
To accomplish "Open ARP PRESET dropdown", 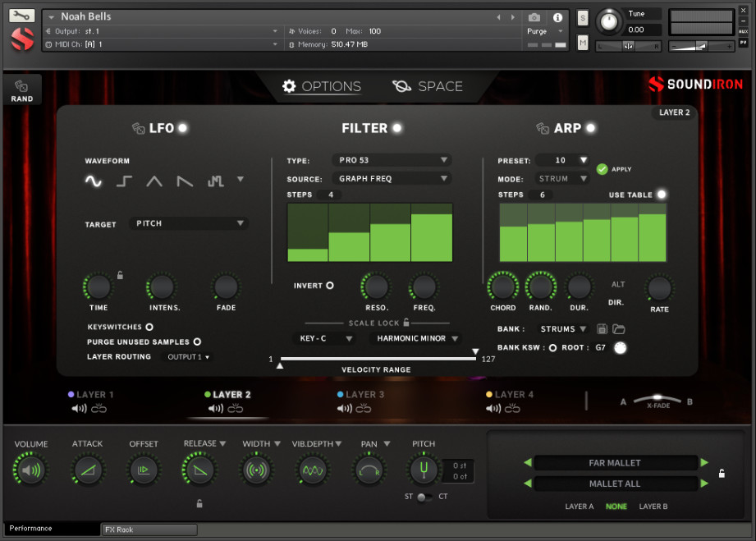I will [562, 160].
